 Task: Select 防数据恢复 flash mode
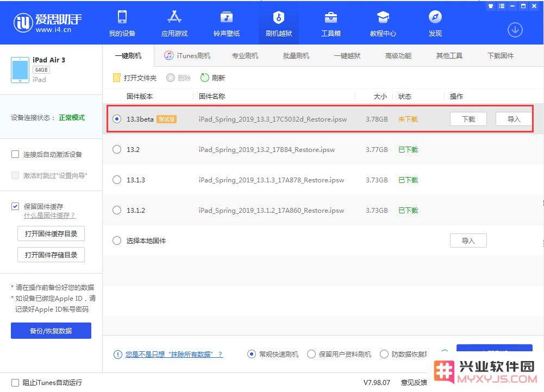click(384, 354)
